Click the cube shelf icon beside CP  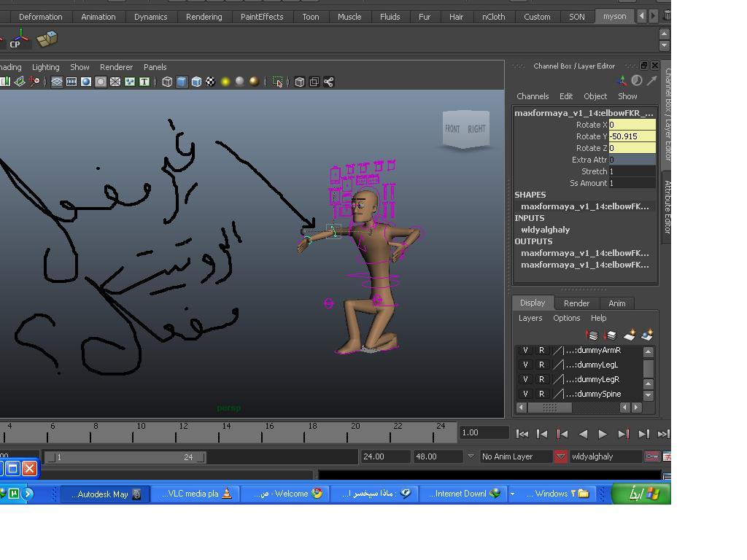(x=47, y=39)
